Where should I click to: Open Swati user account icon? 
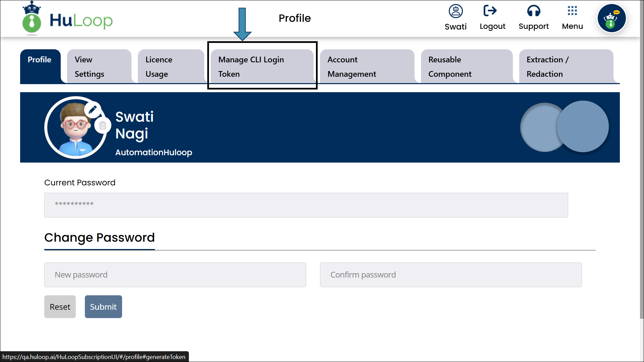coord(455,11)
